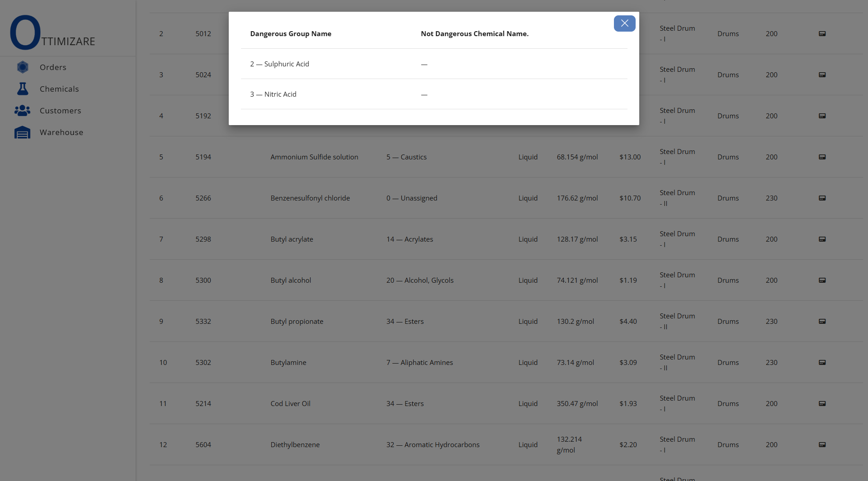This screenshot has height=481, width=868.
Task: Close the dangerous groups popup
Action: (x=624, y=23)
